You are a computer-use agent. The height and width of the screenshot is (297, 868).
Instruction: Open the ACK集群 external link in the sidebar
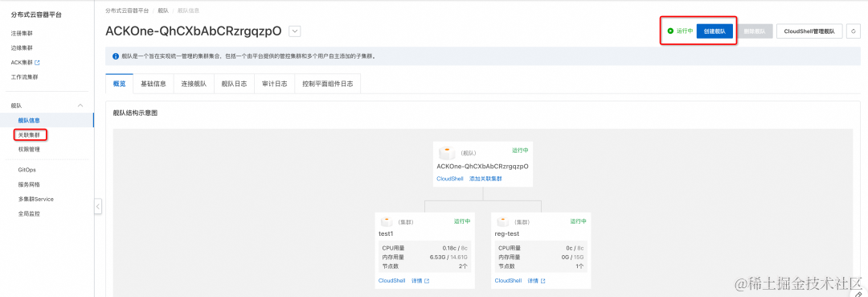click(x=26, y=63)
